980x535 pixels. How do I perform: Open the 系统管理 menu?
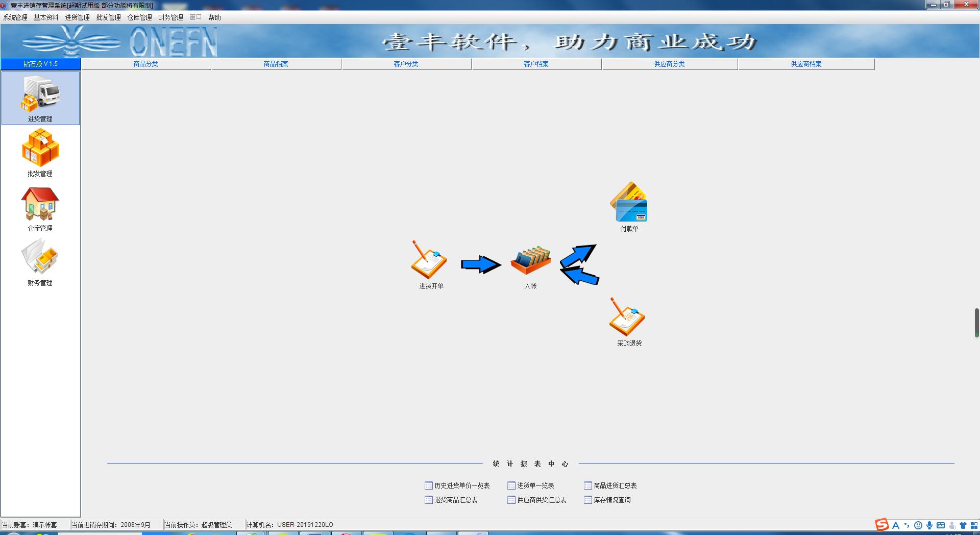point(15,17)
